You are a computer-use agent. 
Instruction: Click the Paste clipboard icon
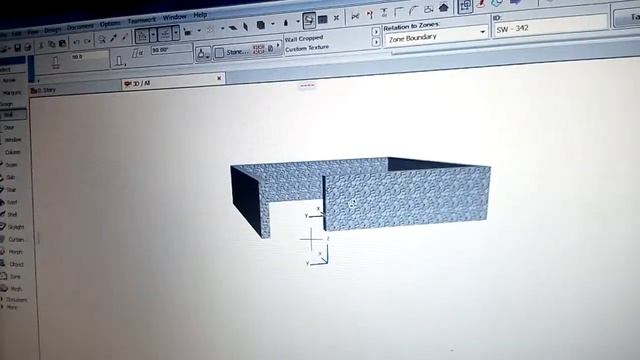pyautogui.click(x=62, y=43)
